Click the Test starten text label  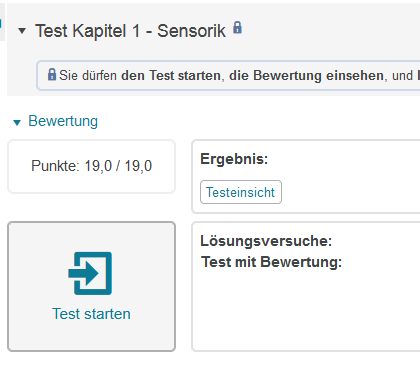91,314
